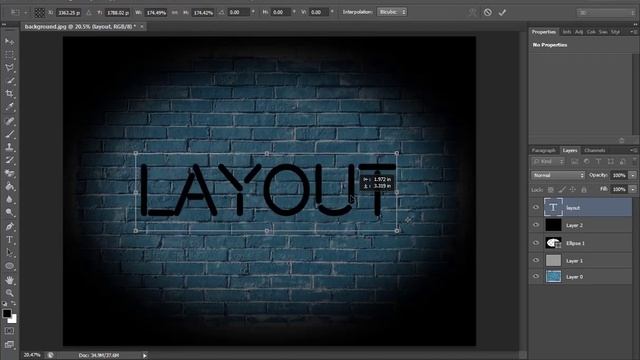Select the Clone Stamp tool
The width and height of the screenshot is (640, 360).
pos(9,147)
